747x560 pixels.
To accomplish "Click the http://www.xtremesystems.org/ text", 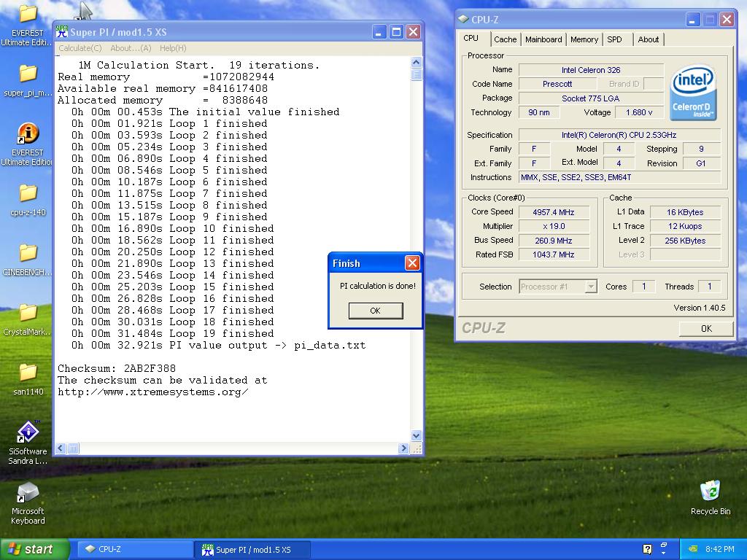I will coord(153,392).
